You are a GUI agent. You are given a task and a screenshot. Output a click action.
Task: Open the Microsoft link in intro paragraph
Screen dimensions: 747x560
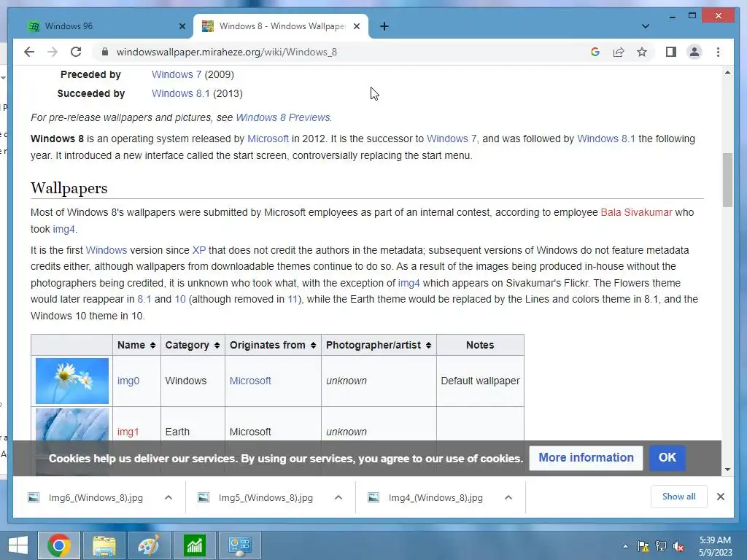click(x=268, y=139)
